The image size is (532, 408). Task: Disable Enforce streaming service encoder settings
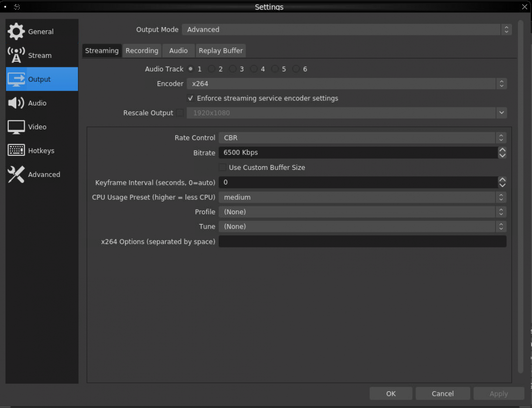(190, 98)
